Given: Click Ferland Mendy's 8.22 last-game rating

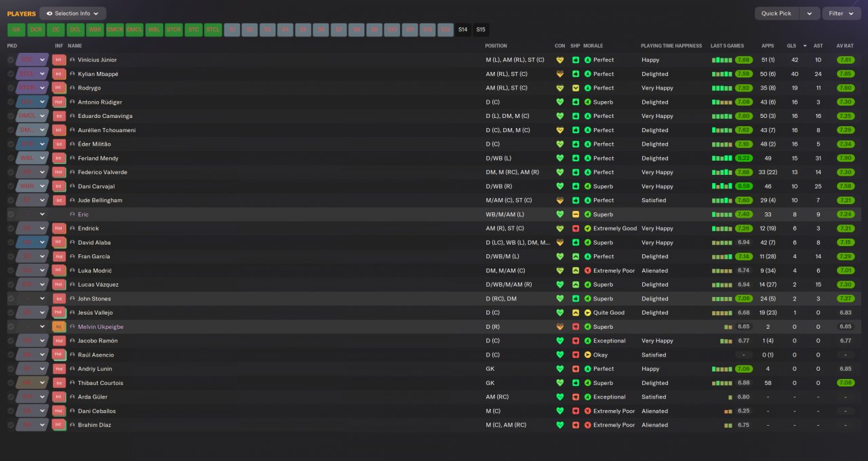Looking at the screenshot, I should 743,158.
